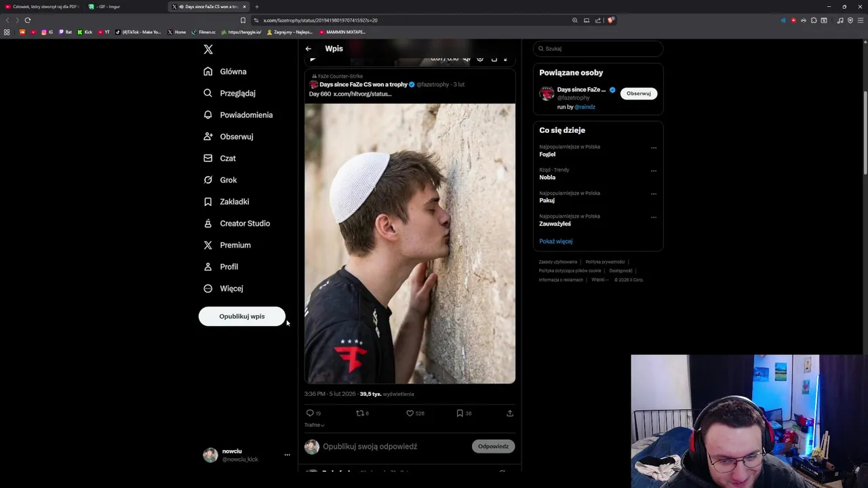Viewport: 868px width, 488px height.
Task: Open account options next to nowciu
Action: pyautogui.click(x=287, y=455)
